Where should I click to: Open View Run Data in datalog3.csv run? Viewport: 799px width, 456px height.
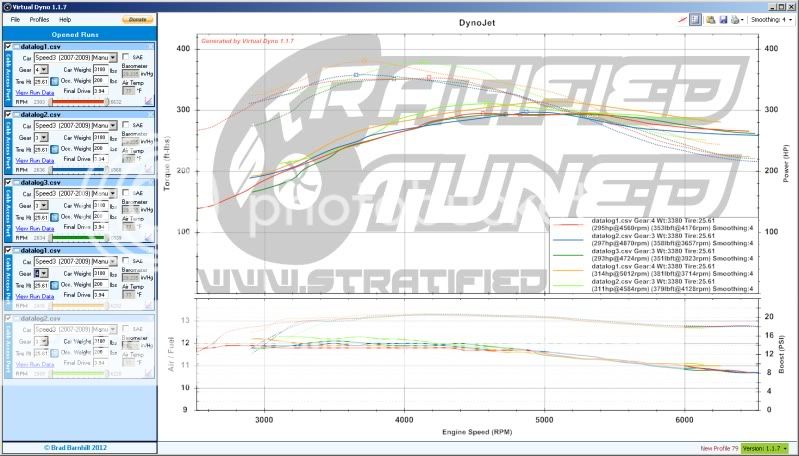coord(35,228)
